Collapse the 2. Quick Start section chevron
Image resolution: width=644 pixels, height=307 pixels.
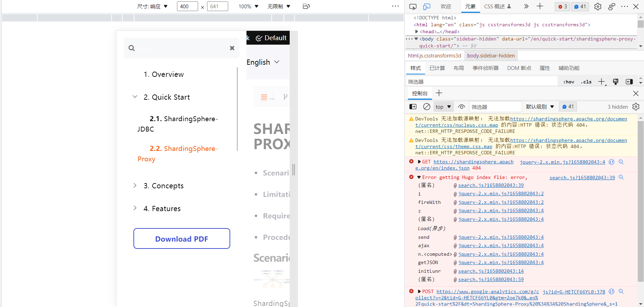click(135, 97)
